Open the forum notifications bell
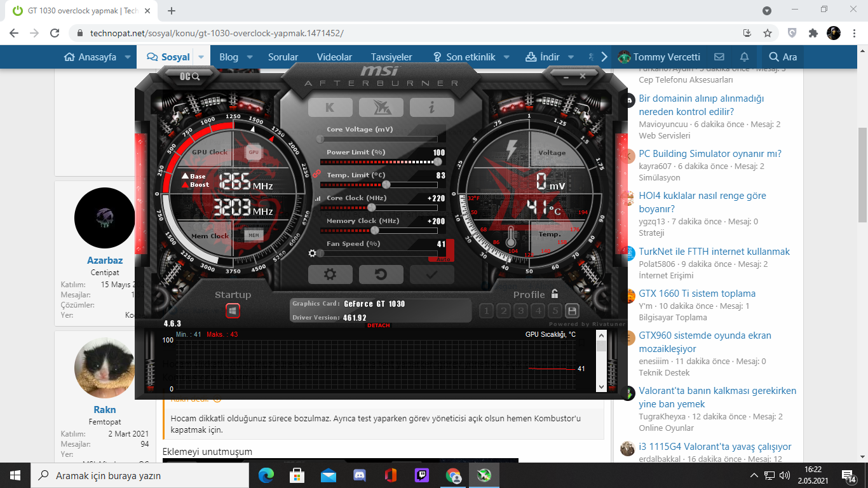Viewport: 868px width, 488px height. 745,57
